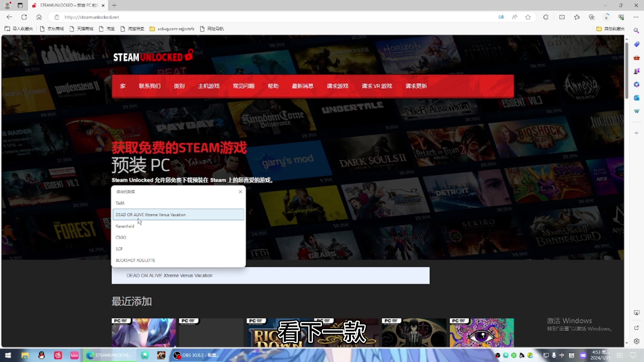The width and height of the screenshot is (644, 362).
Task: Open the favorites list icon
Action: click(577, 17)
